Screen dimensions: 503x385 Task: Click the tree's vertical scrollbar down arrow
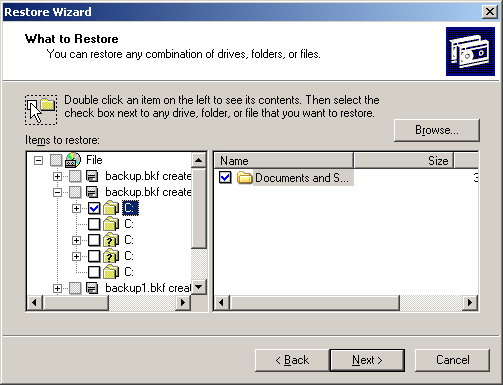(x=199, y=287)
